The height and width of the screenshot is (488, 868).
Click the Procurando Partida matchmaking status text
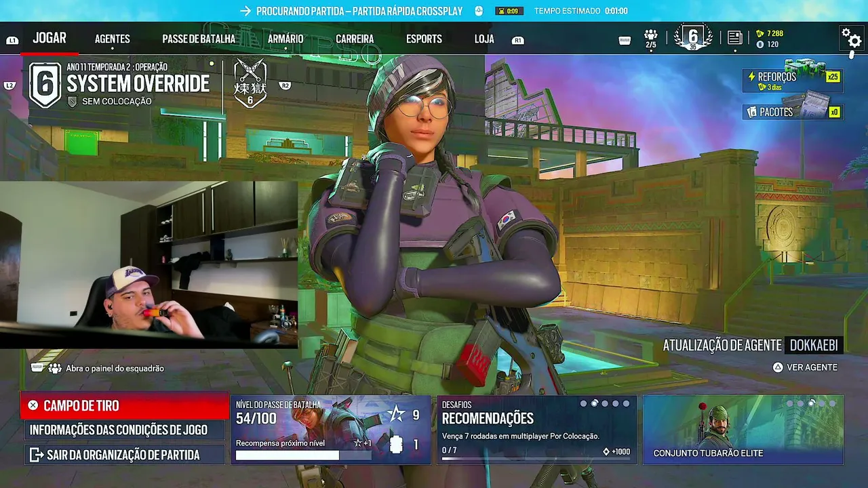point(359,11)
